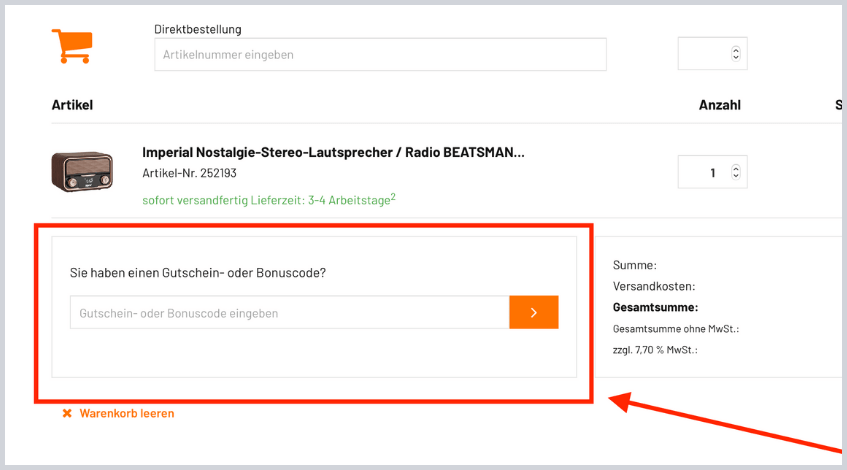Click the Anzahl column header
The width and height of the screenshot is (847, 470).
(720, 105)
